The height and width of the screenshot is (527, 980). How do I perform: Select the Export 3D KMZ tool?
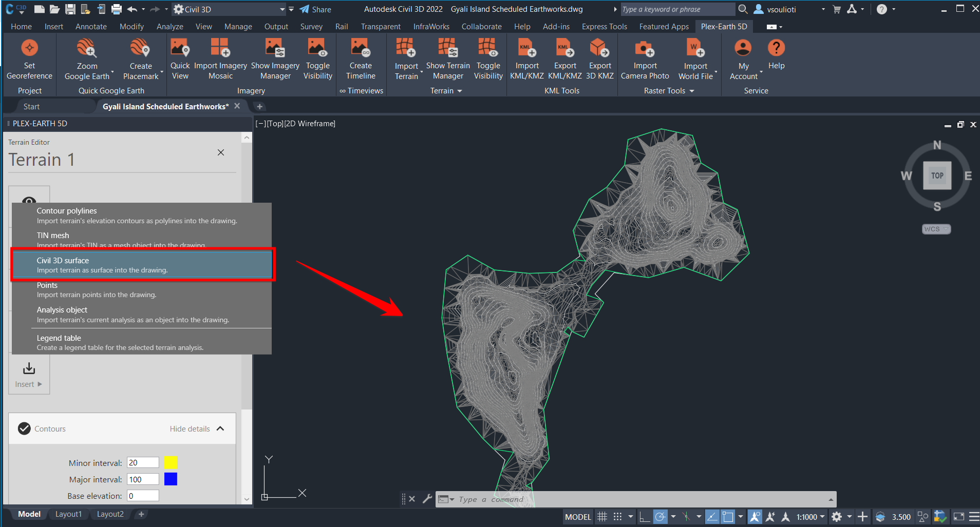pos(599,57)
